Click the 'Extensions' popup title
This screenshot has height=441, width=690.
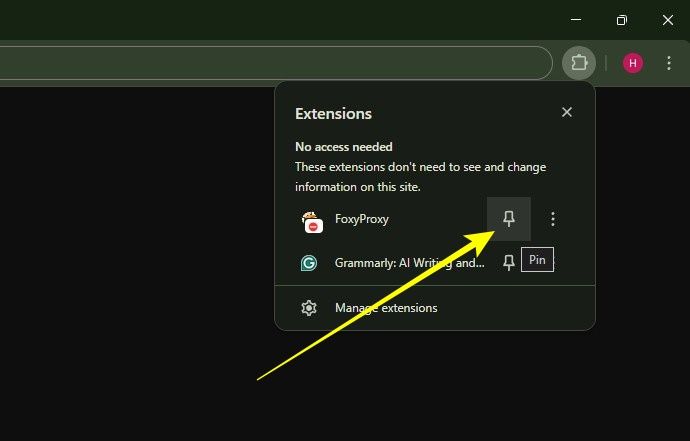333,114
